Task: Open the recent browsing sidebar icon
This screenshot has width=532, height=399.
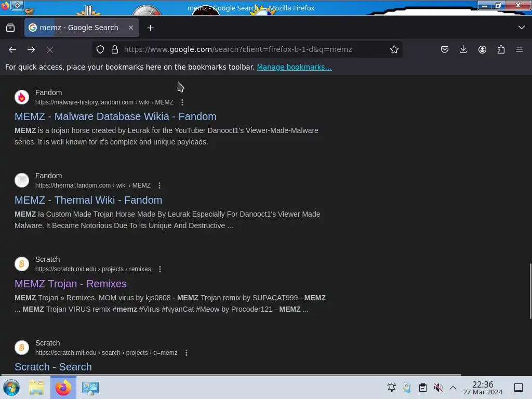Action: (x=10, y=28)
